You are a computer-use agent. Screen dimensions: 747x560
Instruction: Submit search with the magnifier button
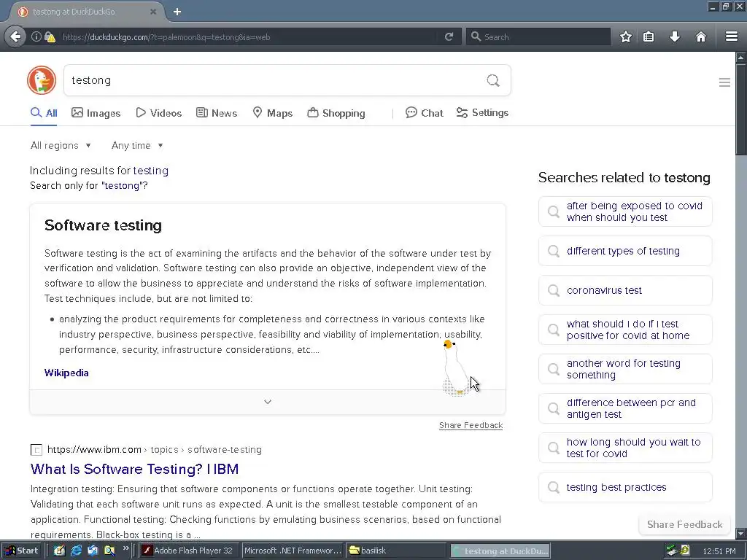tap(493, 80)
